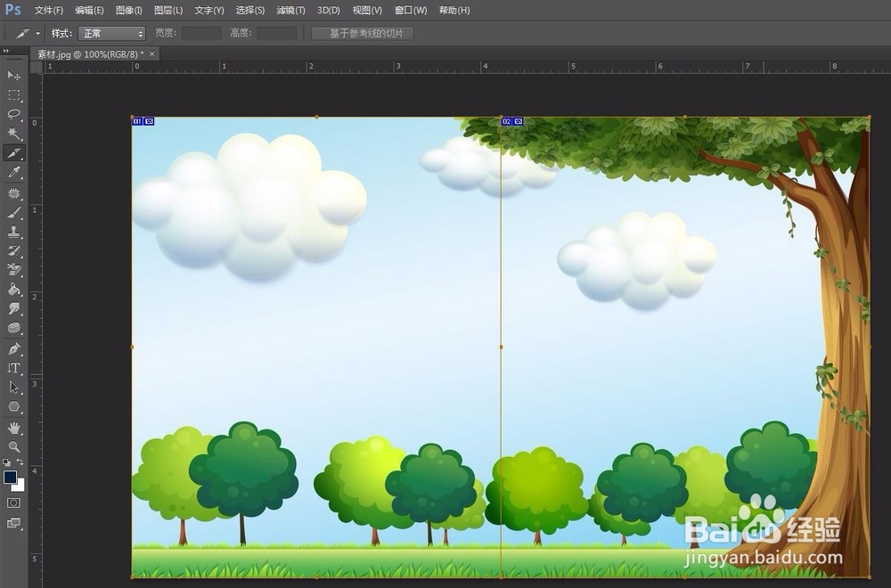Image resolution: width=891 pixels, height=588 pixels.
Task: Click the Photoshop Ps logo
Action: pos(12,10)
